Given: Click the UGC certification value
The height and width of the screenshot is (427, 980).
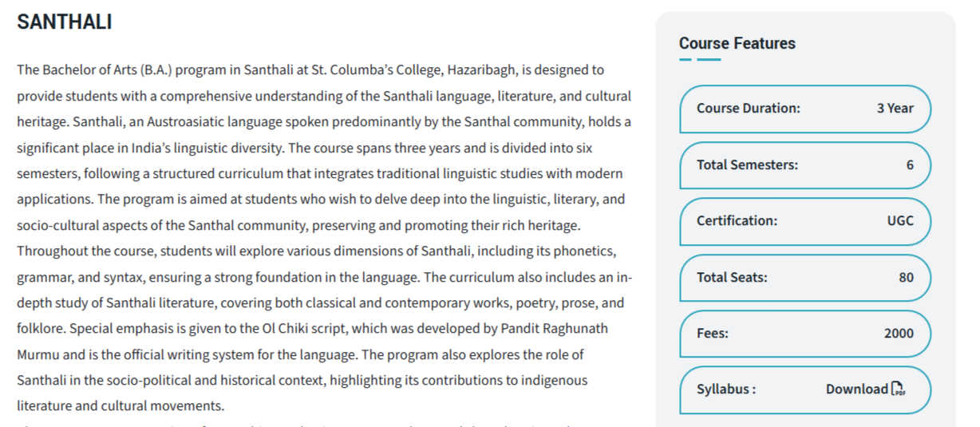Looking at the screenshot, I should click(900, 221).
